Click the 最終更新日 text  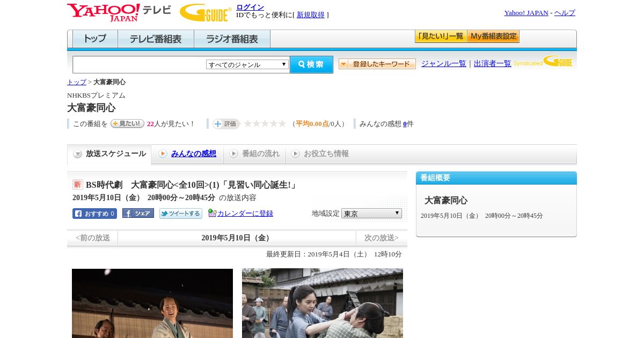[x=334, y=254]
